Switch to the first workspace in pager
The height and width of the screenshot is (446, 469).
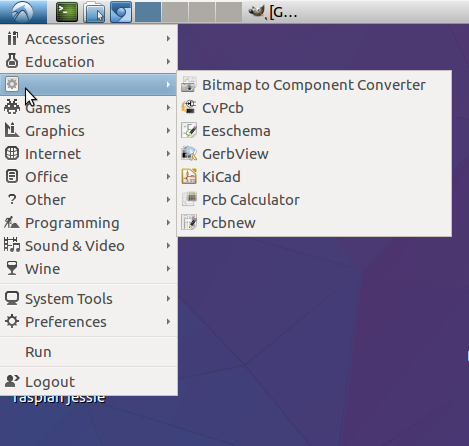[148, 12]
